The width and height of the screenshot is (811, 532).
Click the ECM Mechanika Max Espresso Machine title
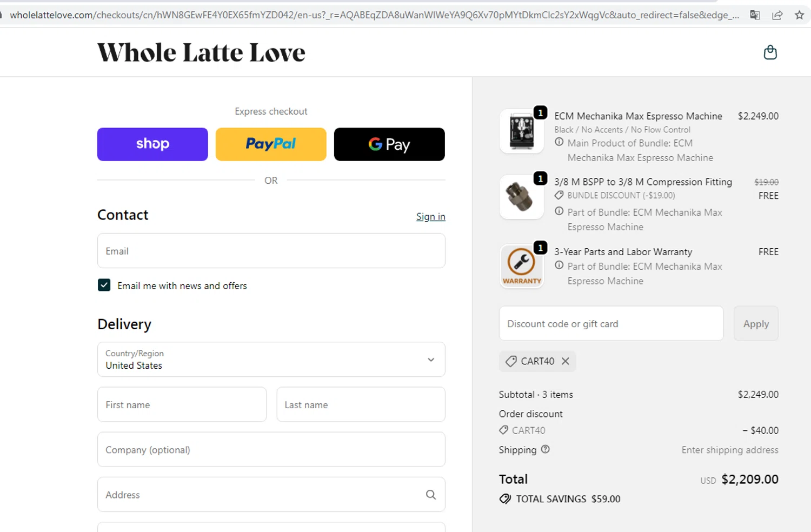638,116
